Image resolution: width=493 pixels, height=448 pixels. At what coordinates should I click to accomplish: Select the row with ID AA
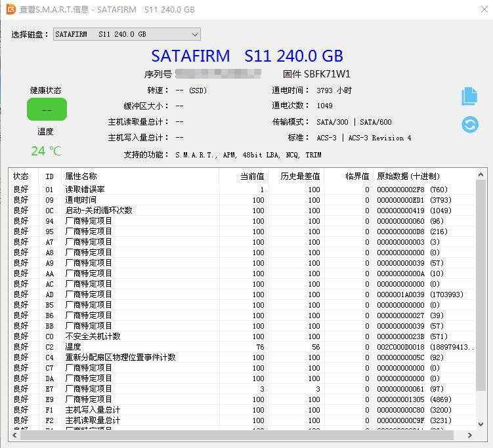(242, 274)
